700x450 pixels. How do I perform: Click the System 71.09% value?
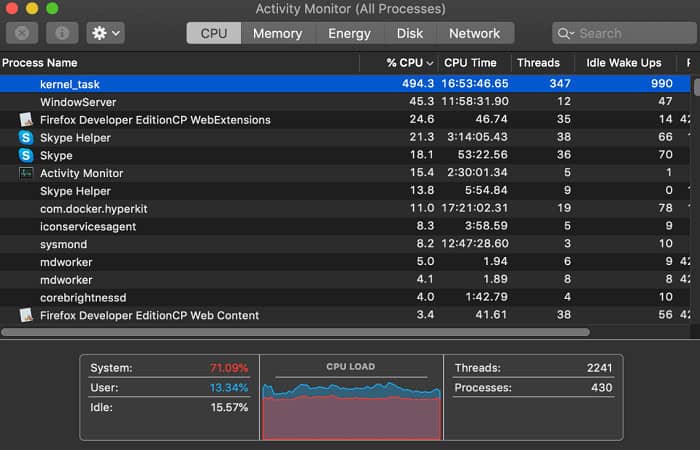[x=229, y=368]
